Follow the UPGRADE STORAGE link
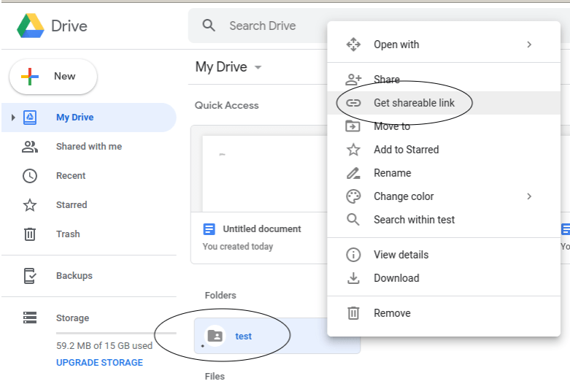570x392 pixels. [x=99, y=363]
